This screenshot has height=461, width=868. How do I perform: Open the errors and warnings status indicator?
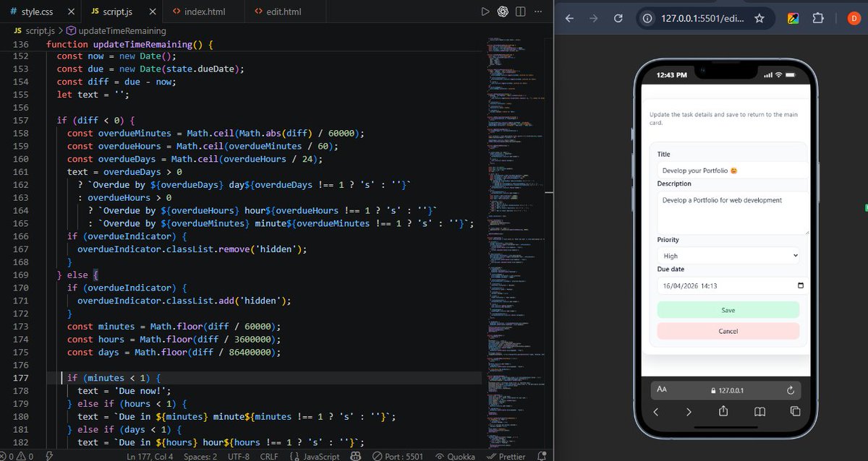coord(17,456)
